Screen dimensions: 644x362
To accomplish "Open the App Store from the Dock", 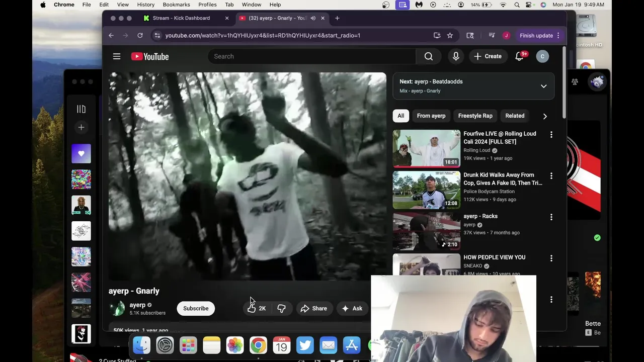I will tap(352, 345).
